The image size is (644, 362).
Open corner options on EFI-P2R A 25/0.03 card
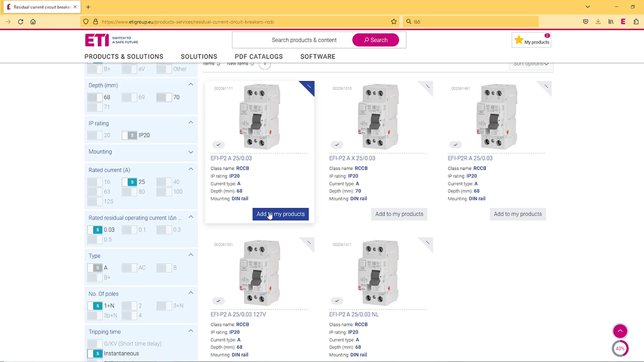pyautogui.click(x=546, y=87)
